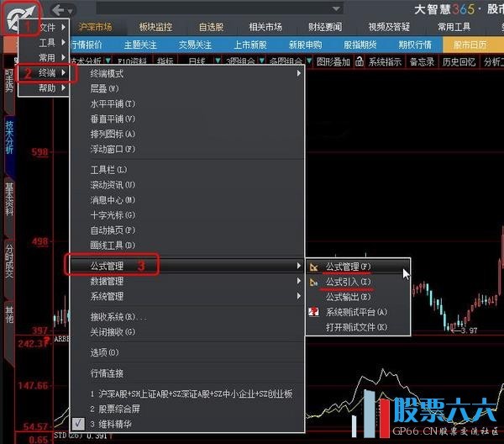
Task: Expand 公式管理 submenu arrow
Action: point(298,266)
